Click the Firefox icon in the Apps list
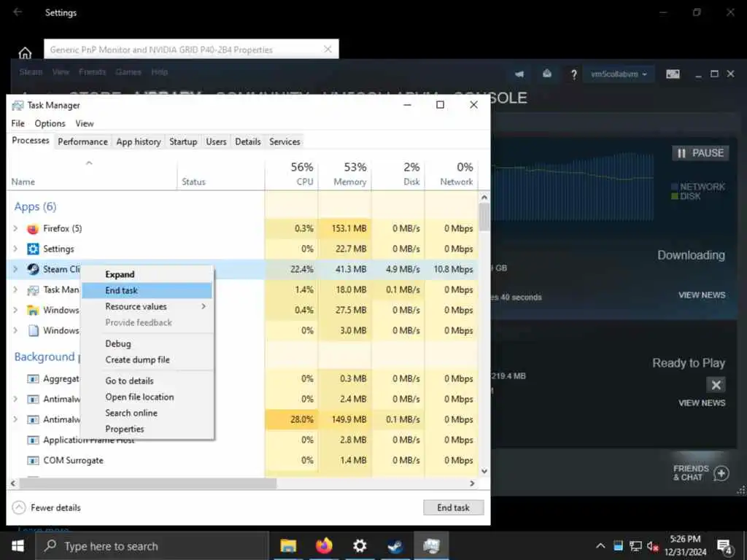This screenshot has width=747, height=560. (33, 229)
